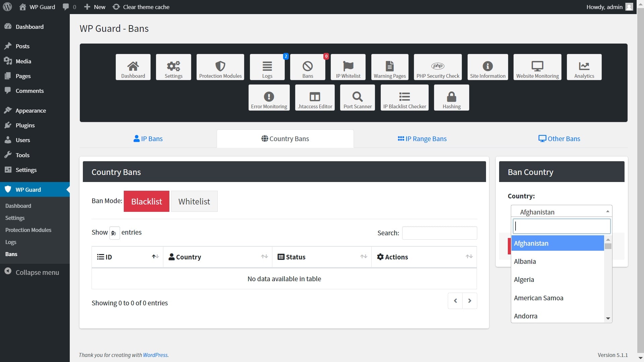Switch to the IP Range Bans tab
Viewport: 644px width, 362px height.
point(422,138)
